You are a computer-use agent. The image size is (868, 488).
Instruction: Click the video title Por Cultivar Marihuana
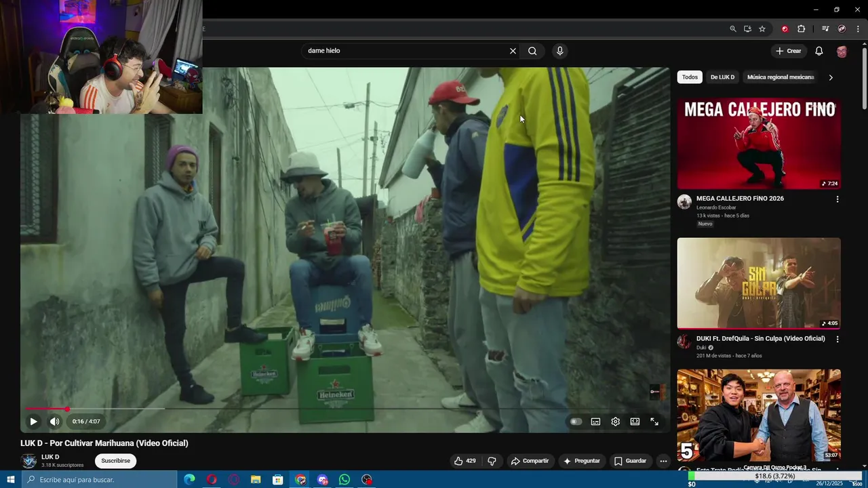pyautogui.click(x=104, y=443)
